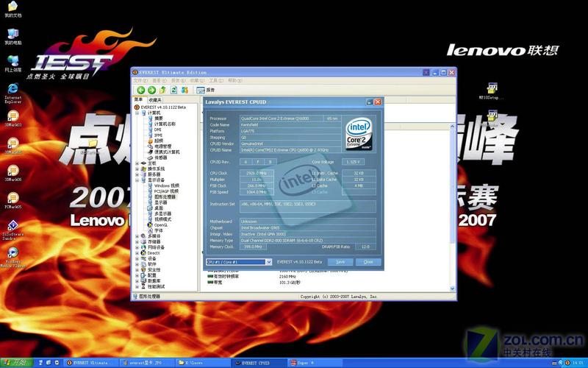Select 性能测试 benchmark tree item

[x=156, y=287]
